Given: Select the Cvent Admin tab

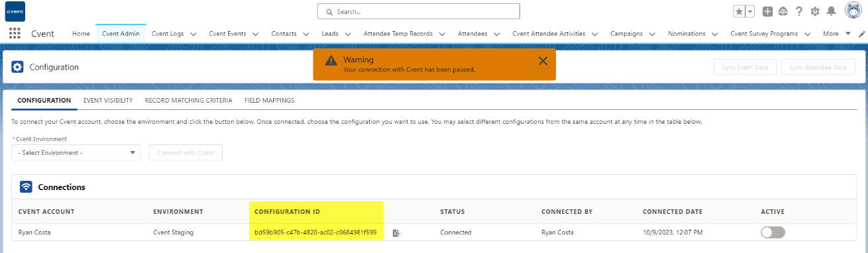Looking at the screenshot, I should 121,34.
